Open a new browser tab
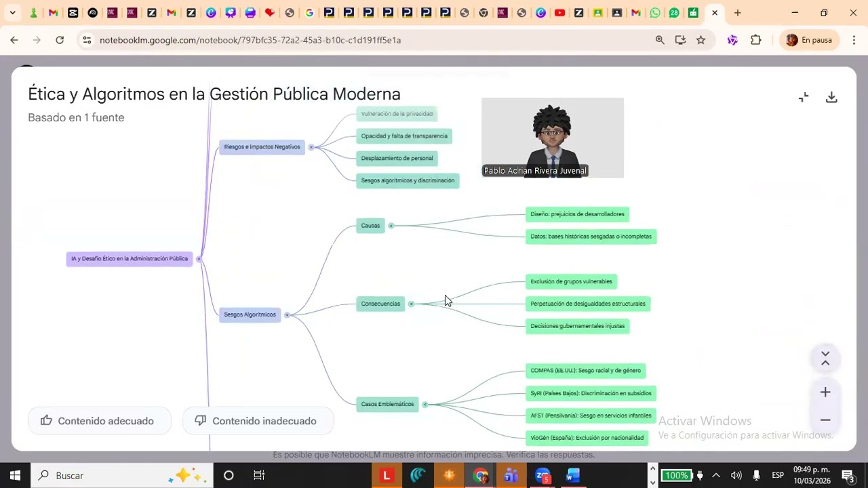 (x=738, y=13)
